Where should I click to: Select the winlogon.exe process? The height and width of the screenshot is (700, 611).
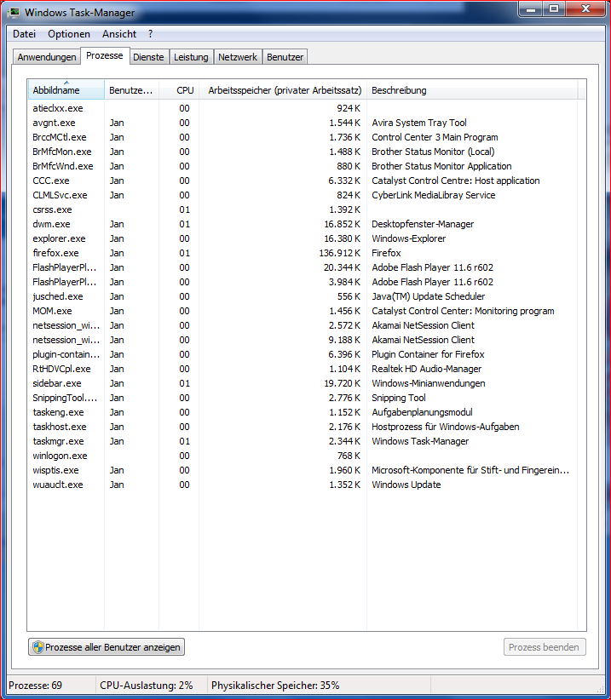coord(302,456)
